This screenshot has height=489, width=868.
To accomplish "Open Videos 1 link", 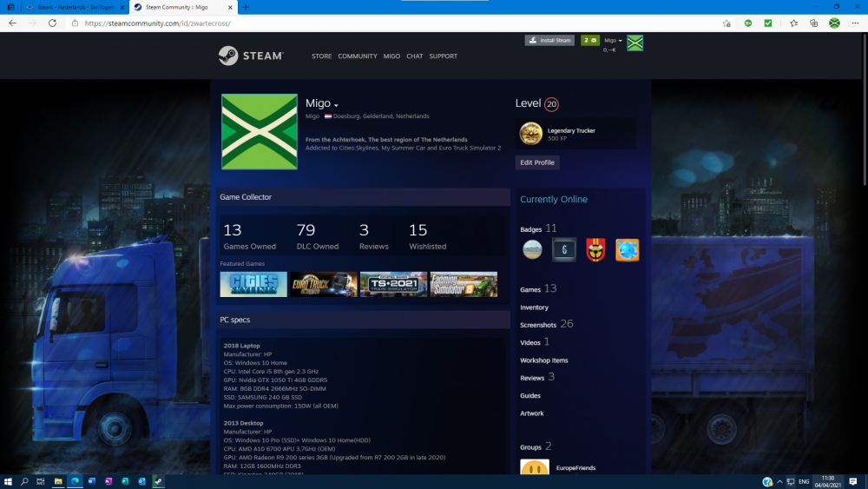I will (x=534, y=341).
